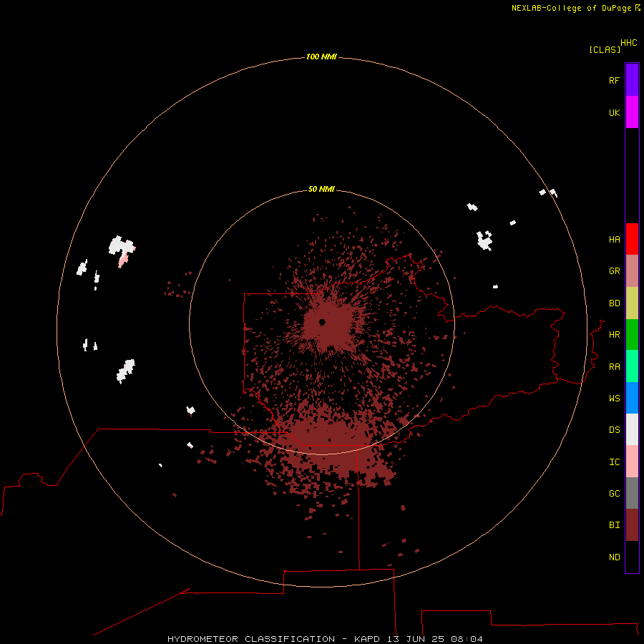Screen dimensions: 644x644
Task: Click the GR legend label
Action: tap(614, 271)
